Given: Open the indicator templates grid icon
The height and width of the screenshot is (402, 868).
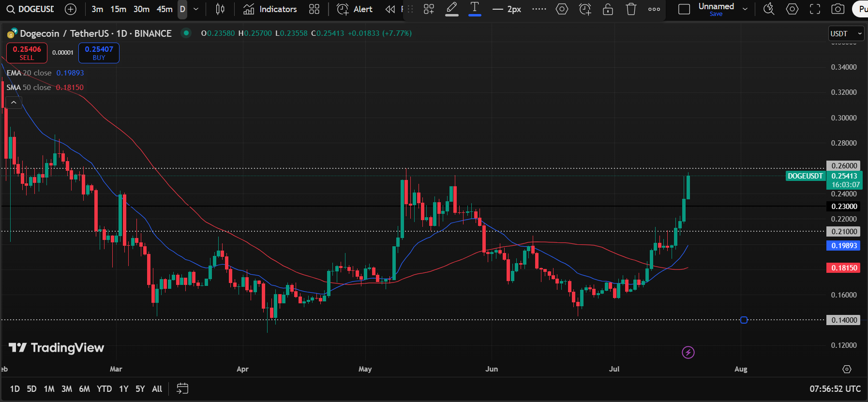Looking at the screenshot, I should point(314,9).
